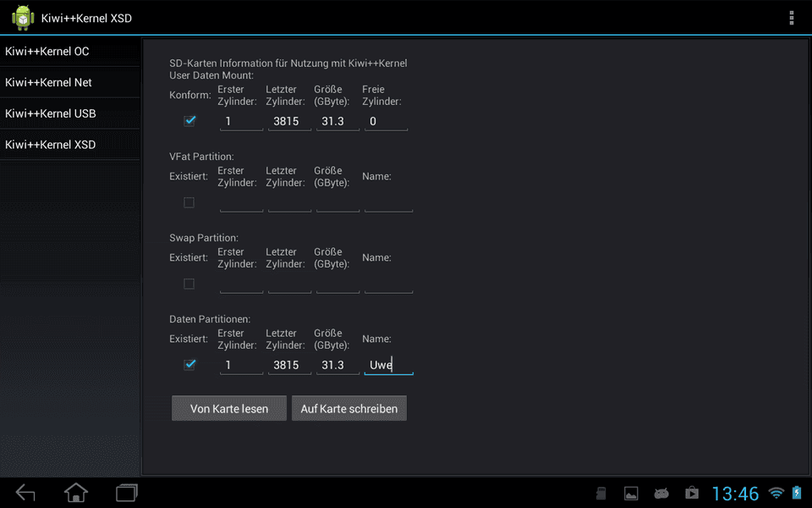This screenshot has width=812, height=508.
Task: Edit User Daten Mount Letzter Zylinder field
Action: (289, 121)
